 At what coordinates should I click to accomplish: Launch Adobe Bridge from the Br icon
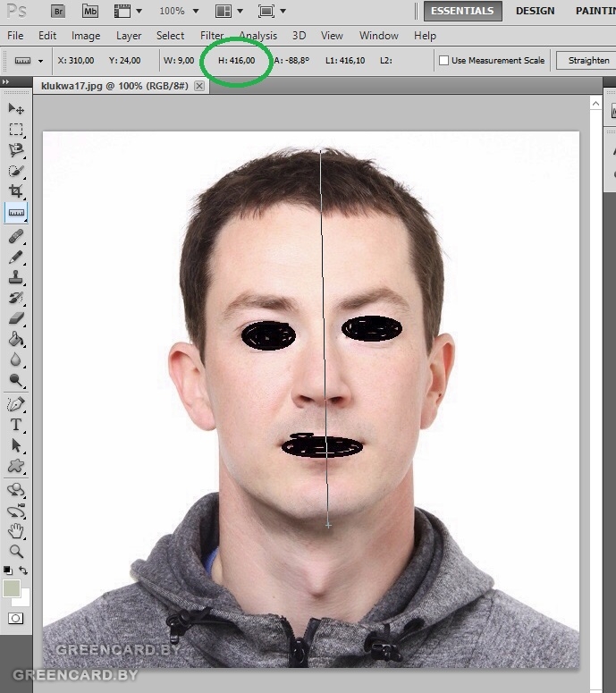pos(58,11)
